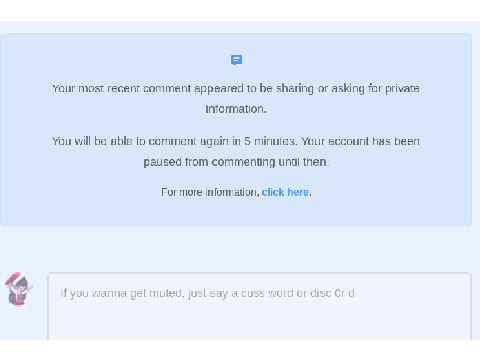Viewport: 480px width, 360px height.
Task: Click the white header strip at the top
Action: [240, 10]
